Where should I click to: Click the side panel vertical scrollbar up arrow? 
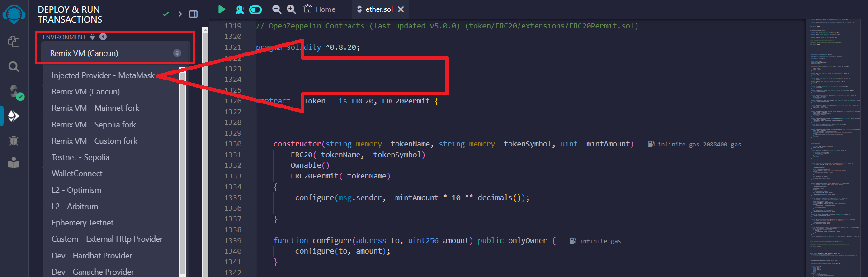[205, 30]
